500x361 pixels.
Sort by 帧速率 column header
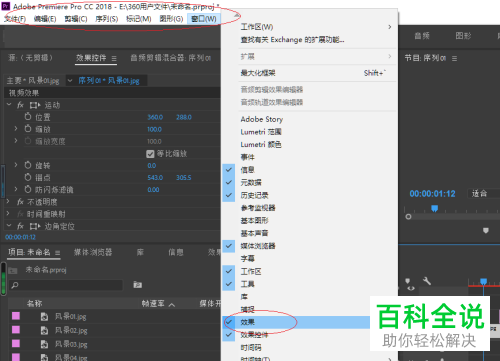pos(153,304)
